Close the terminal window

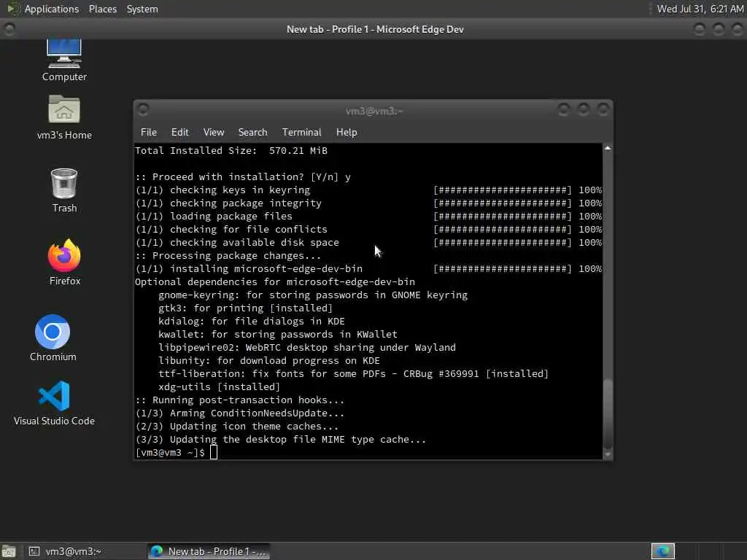point(603,110)
